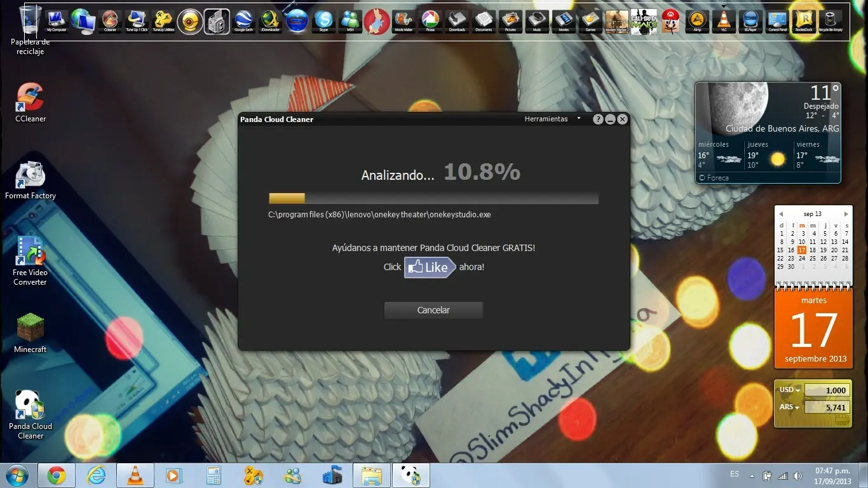
Task: Open the Windows Start menu
Action: click(17, 475)
